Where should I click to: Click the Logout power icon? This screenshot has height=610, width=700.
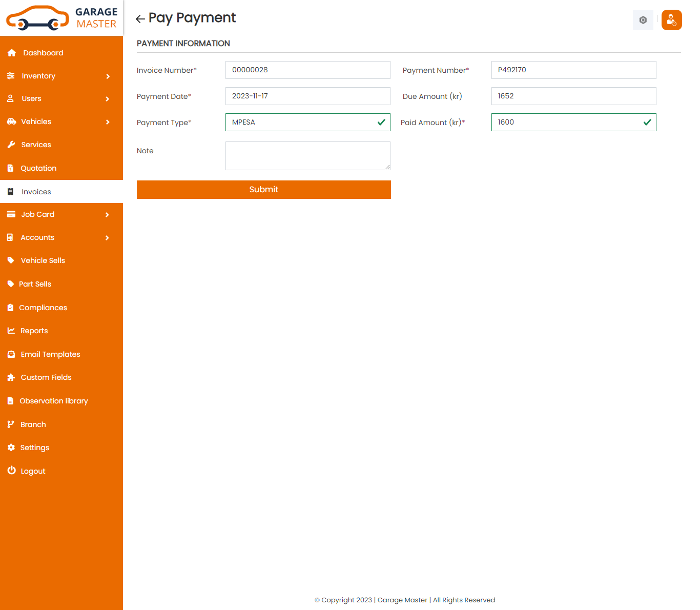click(11, 471)
